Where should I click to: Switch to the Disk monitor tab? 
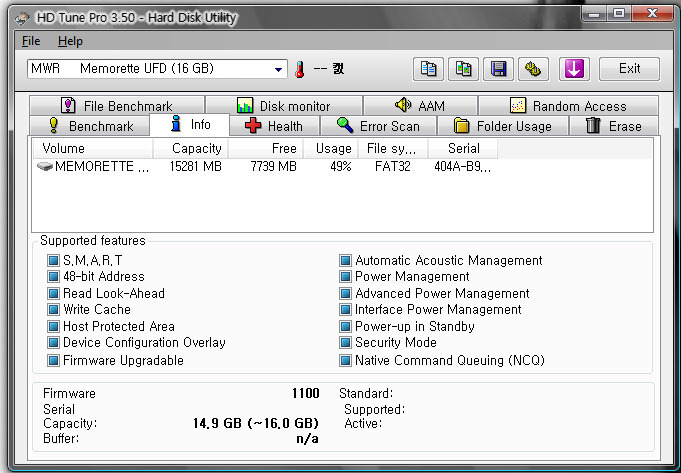pyautogui.click(x=284, y=106)
